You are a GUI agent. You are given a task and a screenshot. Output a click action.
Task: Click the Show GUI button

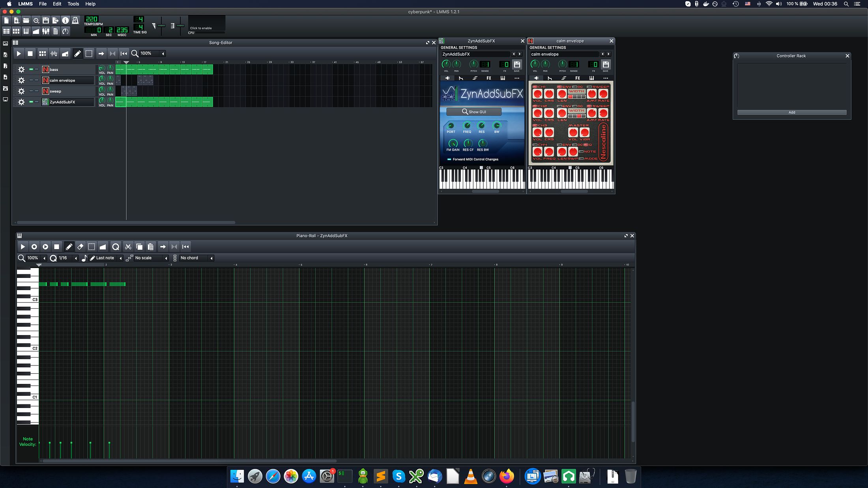tap(474, 112)
